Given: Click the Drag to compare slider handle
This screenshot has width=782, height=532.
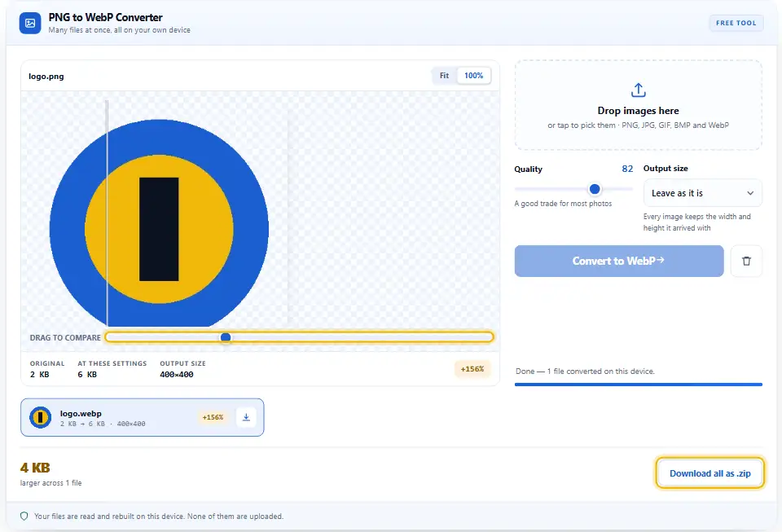Looking at the screenshot, I should [x=226, y=337].
